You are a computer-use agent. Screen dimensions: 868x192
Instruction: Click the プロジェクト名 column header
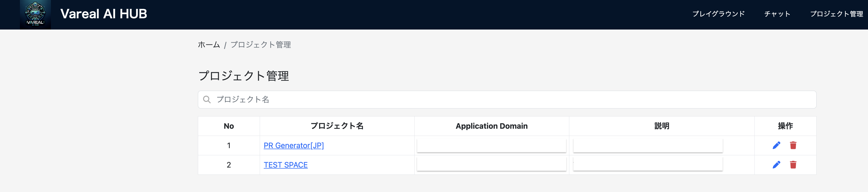pyautogui.click(x=337, y=126)
